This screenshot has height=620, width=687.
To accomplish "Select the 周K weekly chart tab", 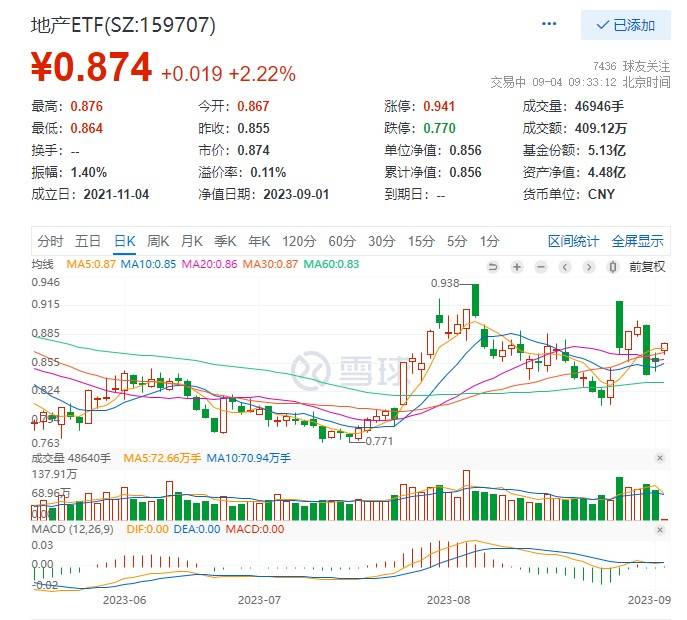I will pos(158,241).
